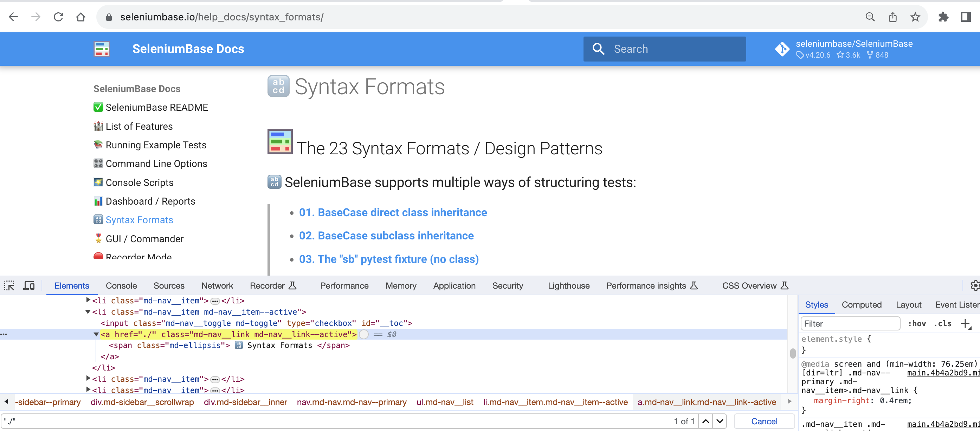
Task: Click the GitHub repository icon in the header
Action: point(782,49)
